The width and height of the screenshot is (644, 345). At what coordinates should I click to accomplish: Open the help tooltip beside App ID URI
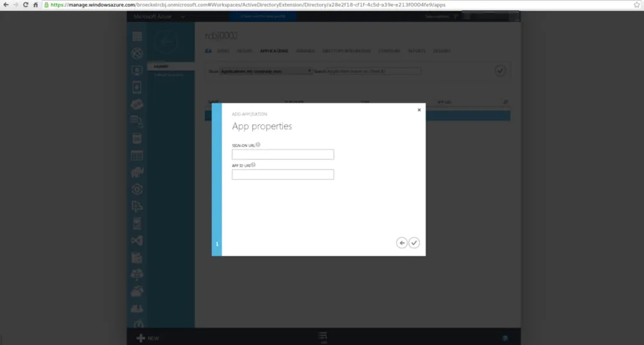[x=253, y=165]
